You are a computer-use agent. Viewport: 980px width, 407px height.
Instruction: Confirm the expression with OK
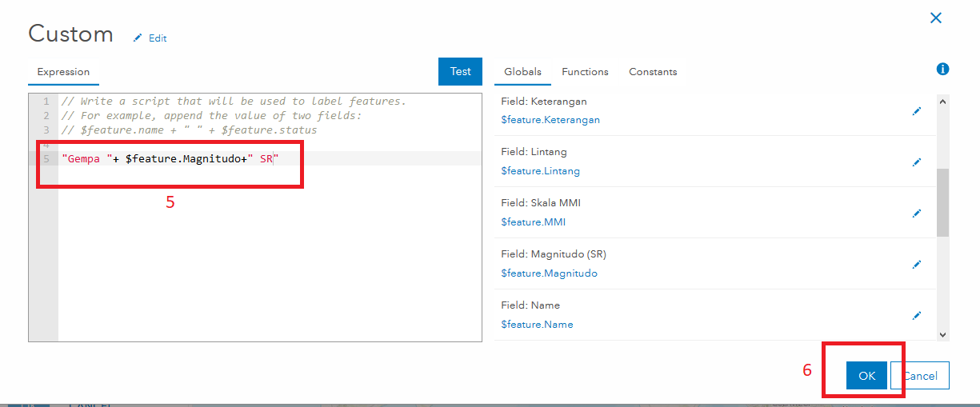(867, 376)
